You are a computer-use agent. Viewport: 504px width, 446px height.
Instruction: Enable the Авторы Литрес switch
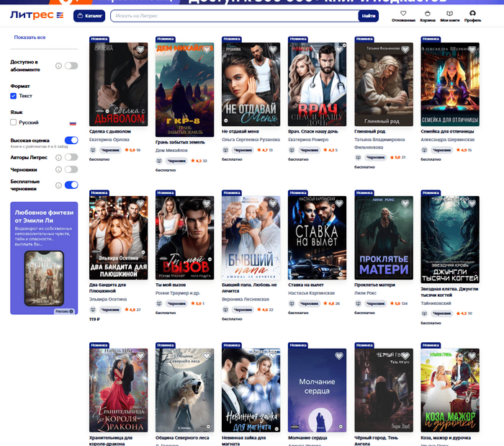click(71, 157)
